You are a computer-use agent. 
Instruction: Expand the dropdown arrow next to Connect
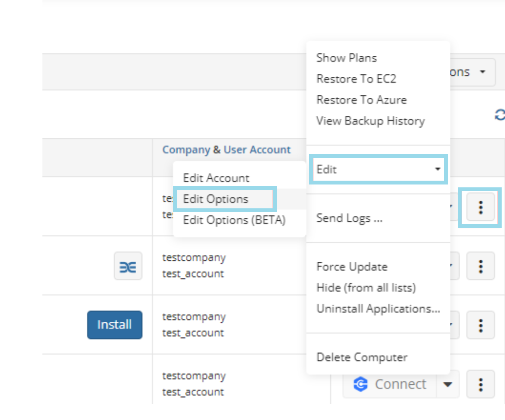[448, 384]
